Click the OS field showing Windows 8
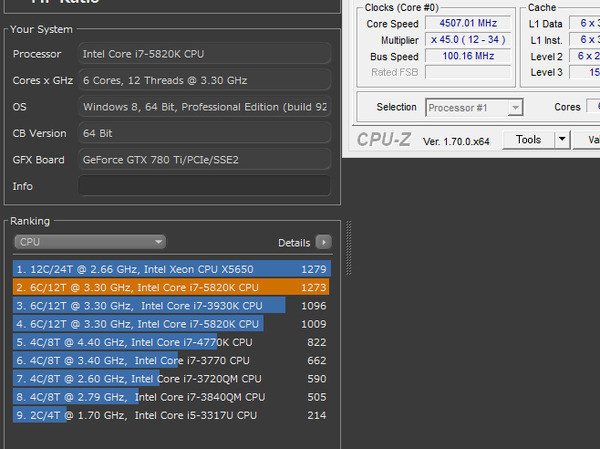 pyautogui.click(x=205, y=107)
